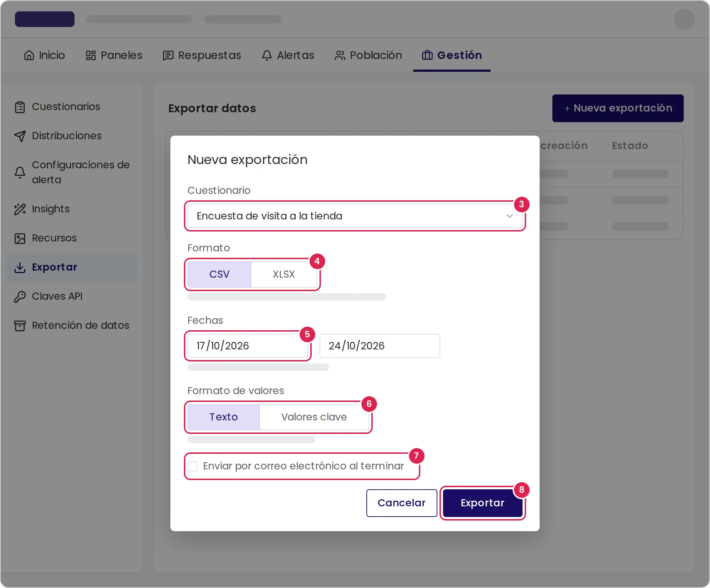Click the user avatar circle at top right
Screen dimensions: 710x588
(x=684, y=19)
